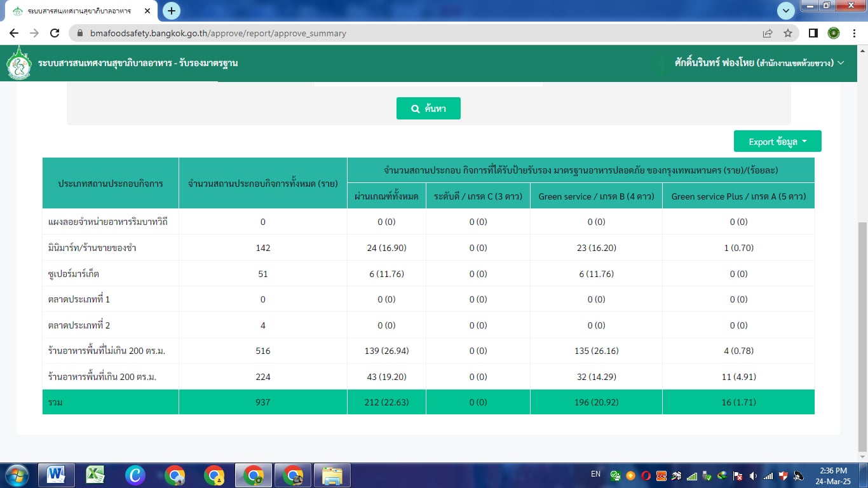Click the share page icon in address bar
Screen dimensions: 868x488
pos(768,33)
